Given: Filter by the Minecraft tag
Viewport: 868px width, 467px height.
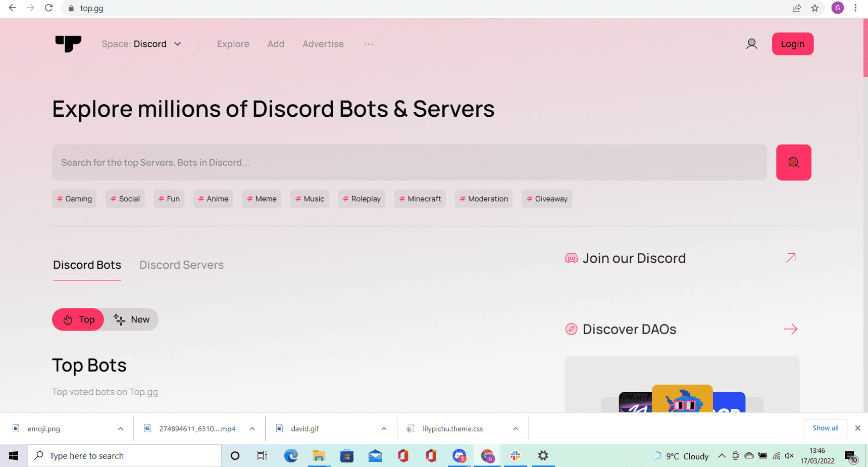Looking at the screenshot, I should pyautogui.click(x=420, y=199).
